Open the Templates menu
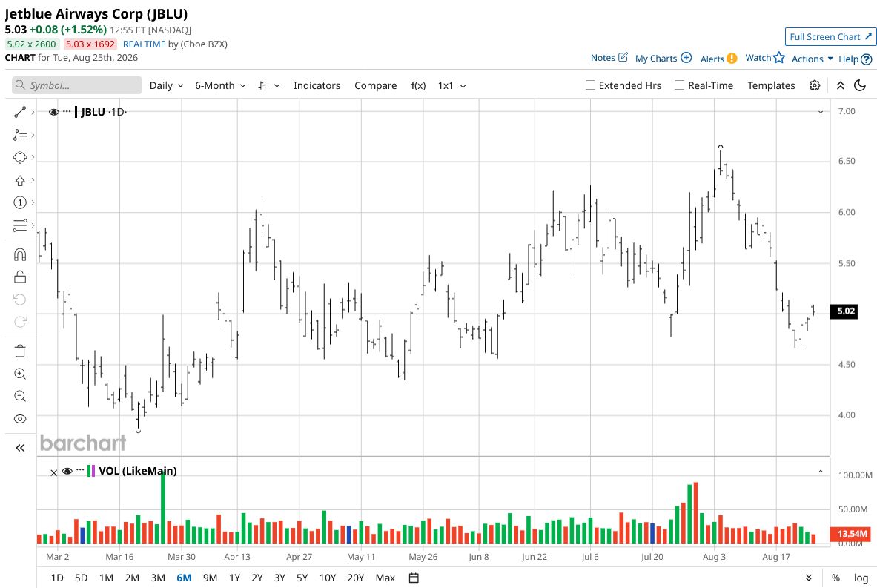 [771, 85]
